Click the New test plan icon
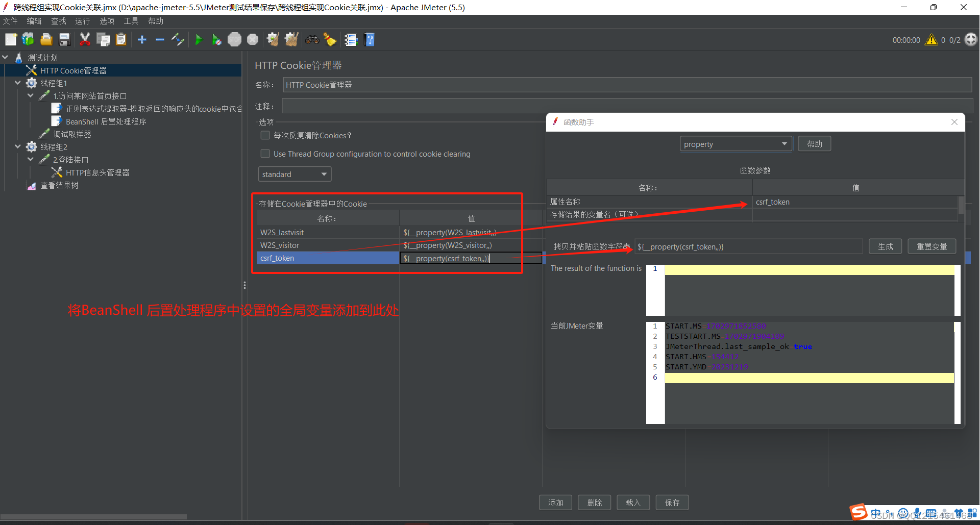 [x=11, y=40]
